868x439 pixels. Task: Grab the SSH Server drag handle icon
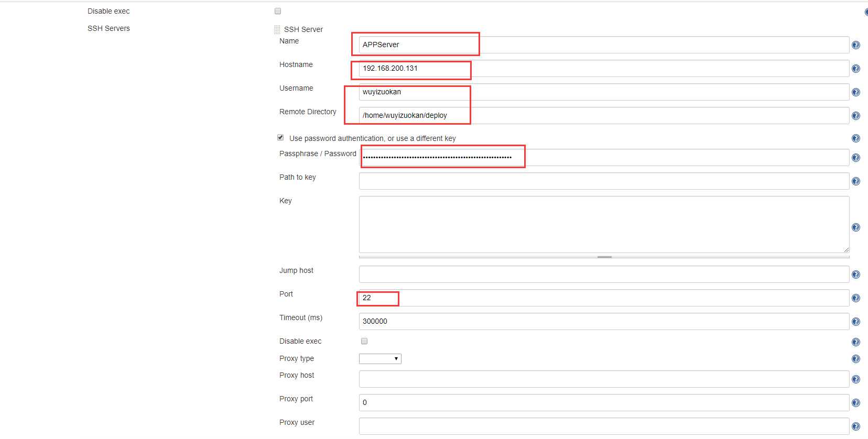[277, 29]
